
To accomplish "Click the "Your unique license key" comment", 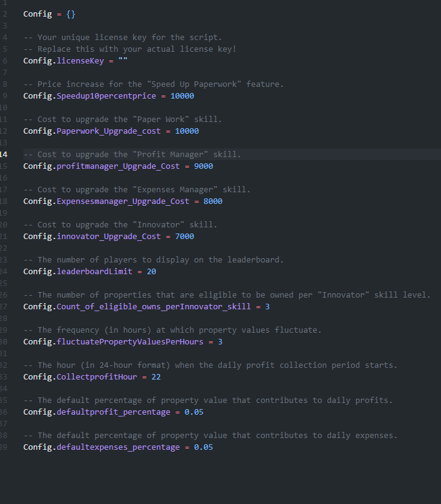I will tap(123, 37).
